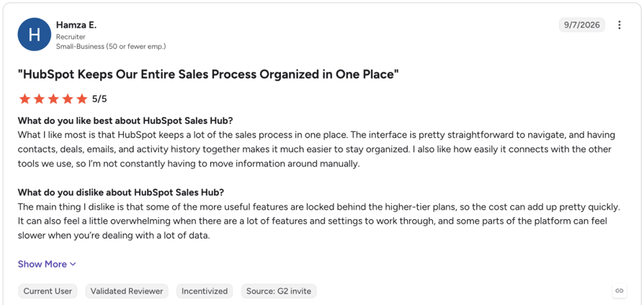Click 'What do you dislike' heading
Image resolution: width=644 pixels, height=305 pixels.
tap(121, 193)
